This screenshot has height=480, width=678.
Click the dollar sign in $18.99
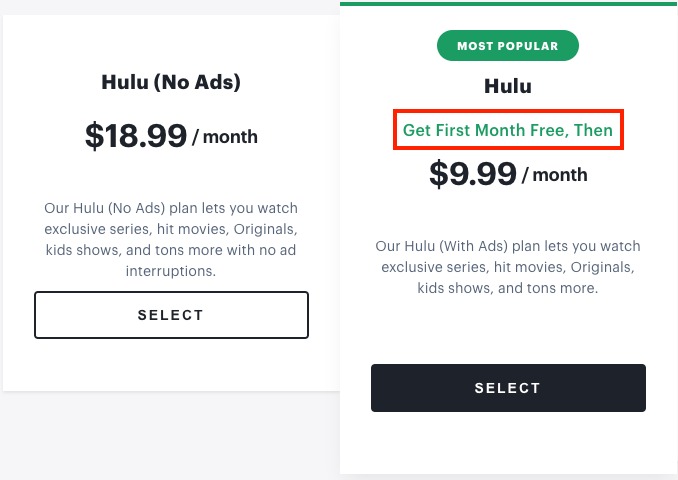(94, 136)
